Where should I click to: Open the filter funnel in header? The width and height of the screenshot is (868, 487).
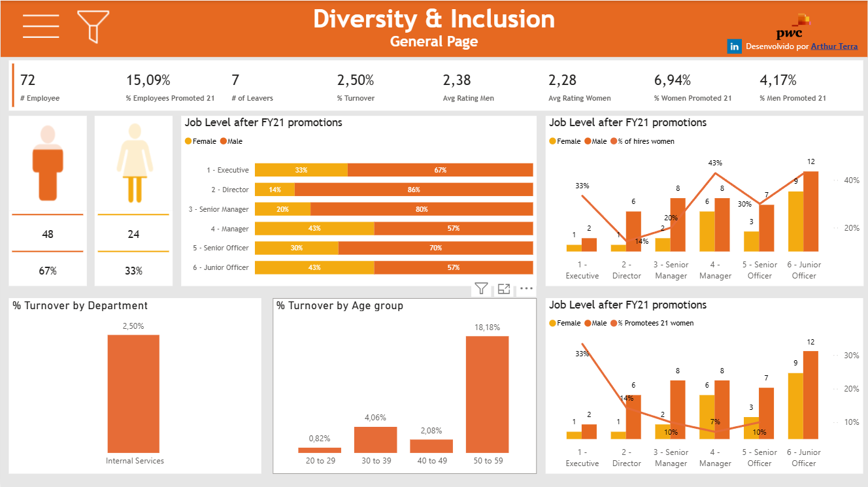point(93,27)
